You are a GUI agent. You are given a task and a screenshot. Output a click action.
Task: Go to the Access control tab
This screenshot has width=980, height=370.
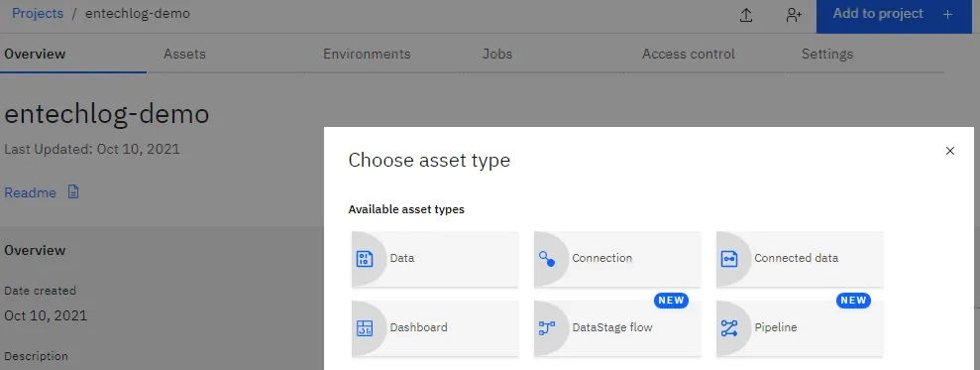coord(688,54)
